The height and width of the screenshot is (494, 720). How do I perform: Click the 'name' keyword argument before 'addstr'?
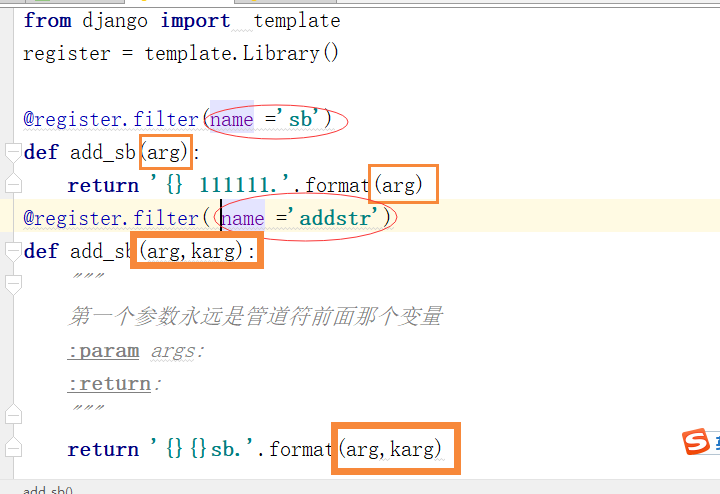pos(243,219)
